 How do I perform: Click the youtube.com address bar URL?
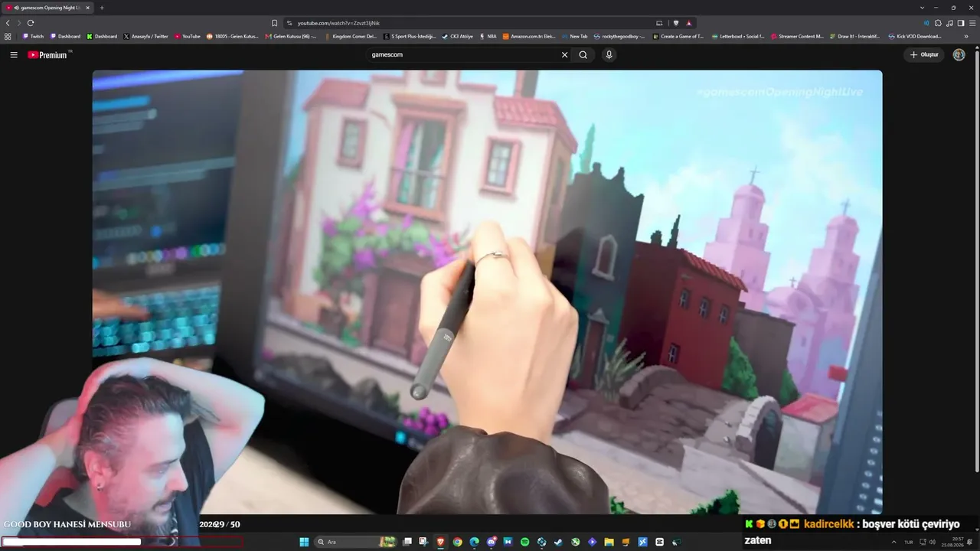pos(338,23)
